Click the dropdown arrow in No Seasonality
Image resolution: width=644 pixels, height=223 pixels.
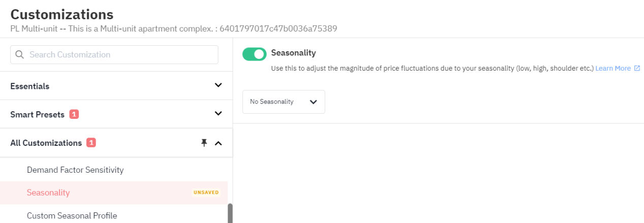[x=313, y=102]
